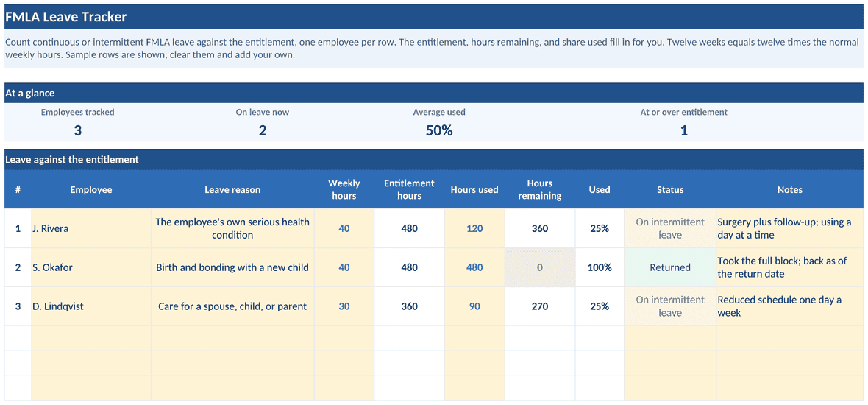Click the Hours used column header
This screenshot has height=405, width=868.
pos(474,189)
